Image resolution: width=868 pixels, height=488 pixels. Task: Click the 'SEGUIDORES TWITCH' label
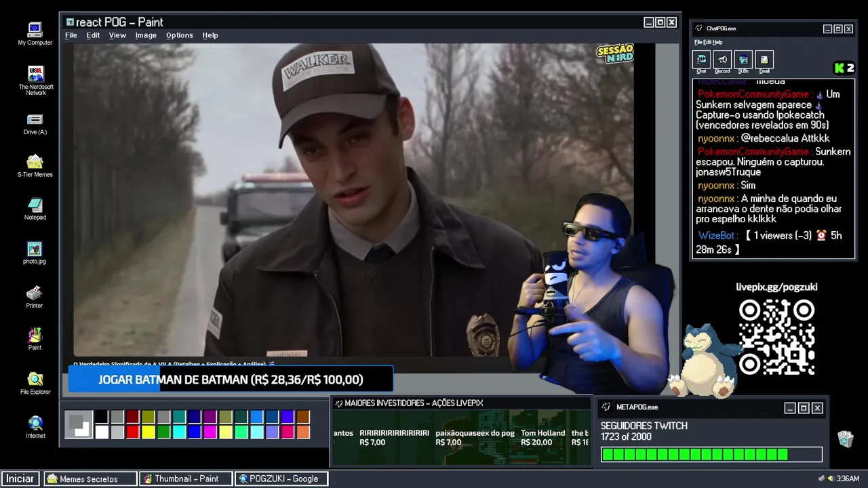click(x=644, y=426)
